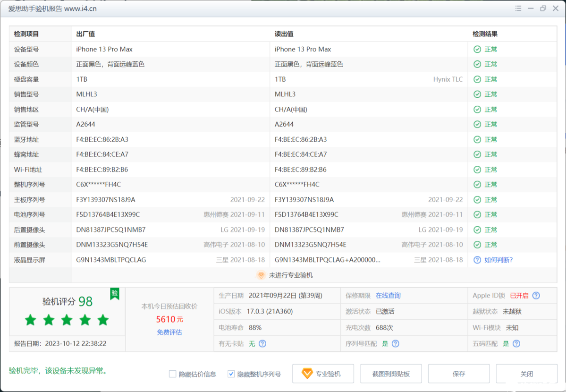The image size is (566, 392).
Task: Click the green check icon for 蜂窝地址
Action: pyautogui.click(x=477, y=154)
